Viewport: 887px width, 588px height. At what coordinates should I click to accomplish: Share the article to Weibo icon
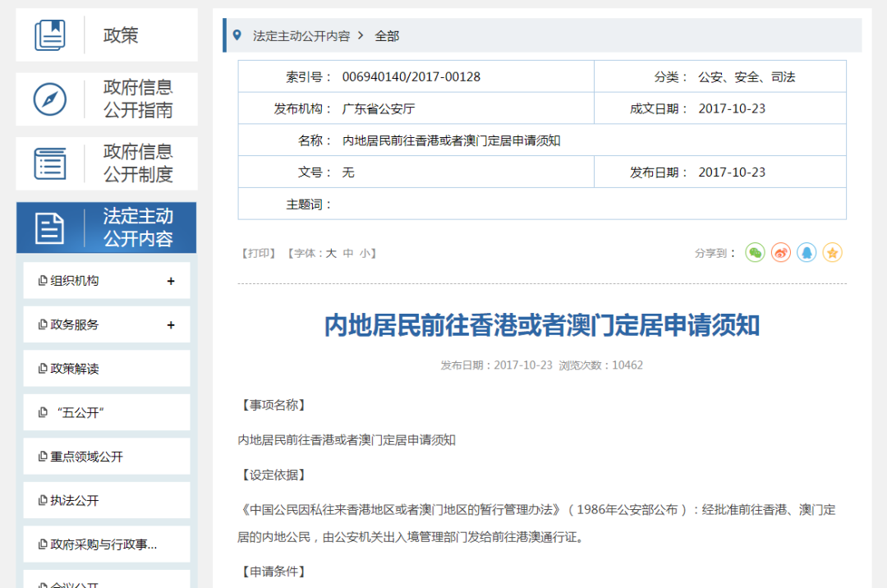(781, 252)
